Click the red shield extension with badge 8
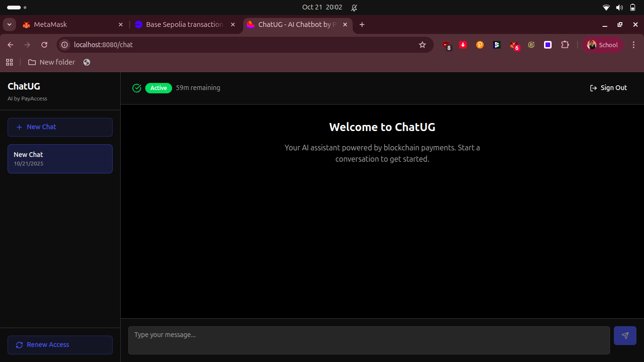 tap(446, 45)
